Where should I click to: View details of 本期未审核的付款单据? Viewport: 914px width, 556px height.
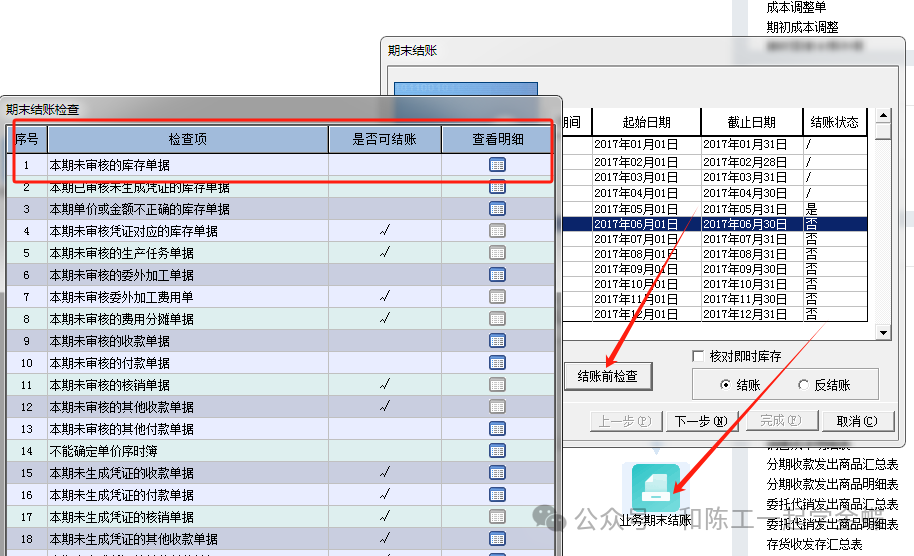tap(497, 363)
